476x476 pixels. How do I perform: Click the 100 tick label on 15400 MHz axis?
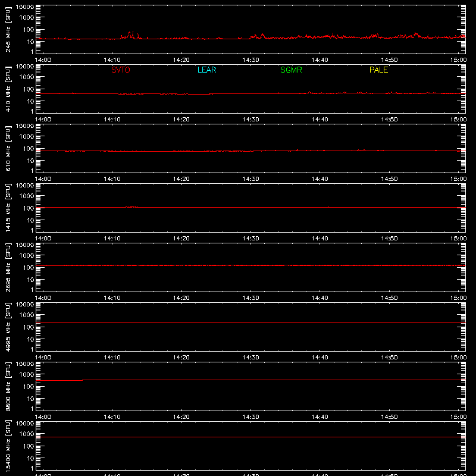point(29,446)
